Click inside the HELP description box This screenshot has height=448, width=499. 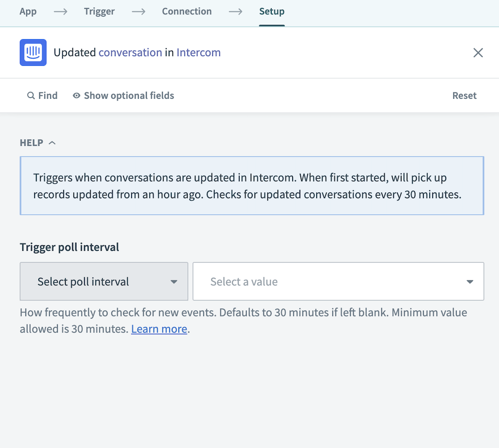(x=251, y=186)
